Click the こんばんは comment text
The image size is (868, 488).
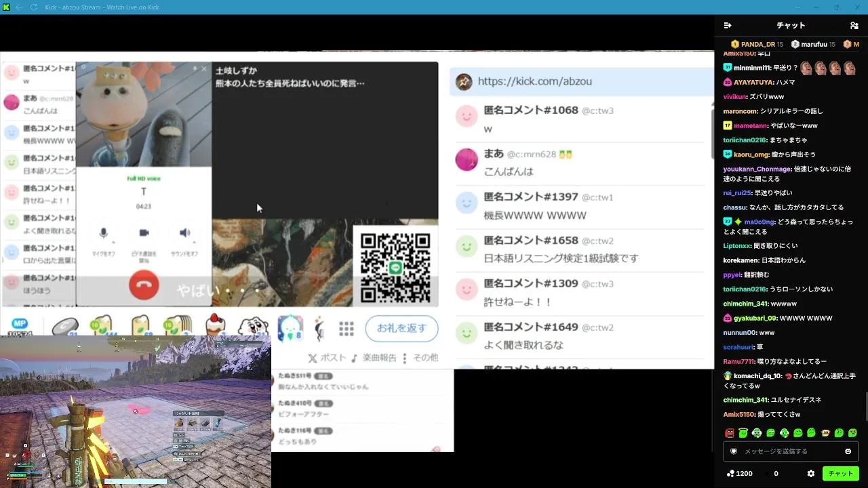(x=509, y=172)
